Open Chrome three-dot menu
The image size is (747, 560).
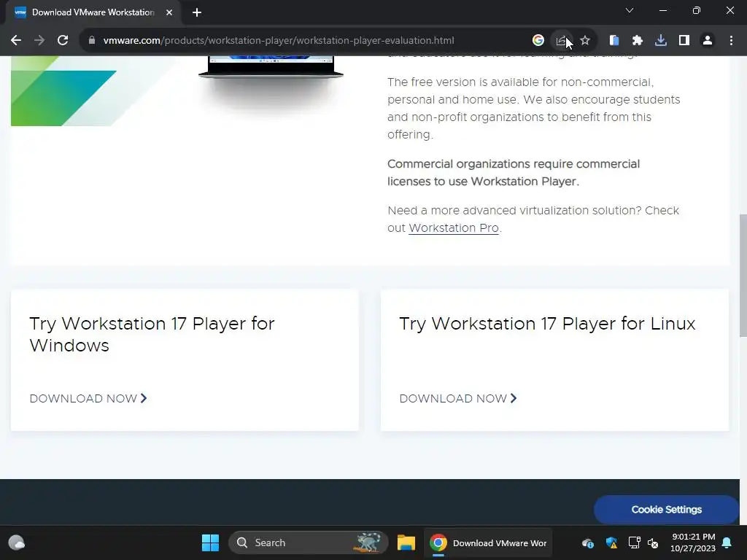(x=731, y=41)
